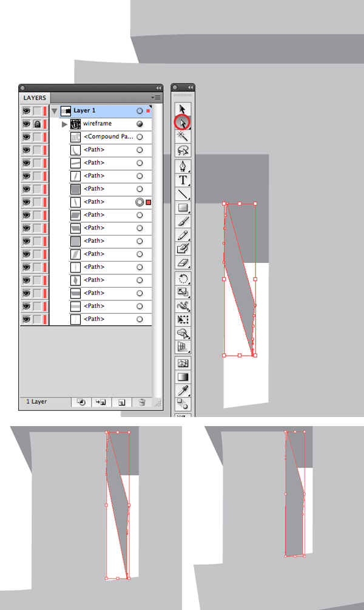364x610 pixels.
Task: Select the Pen tool
Action: [x=183, y=166]
